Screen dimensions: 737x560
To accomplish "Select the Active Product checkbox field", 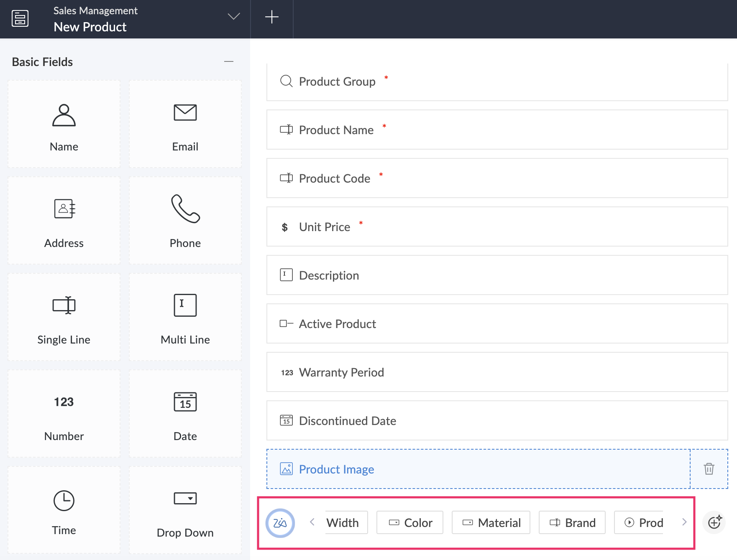I will tap(497, 324).
